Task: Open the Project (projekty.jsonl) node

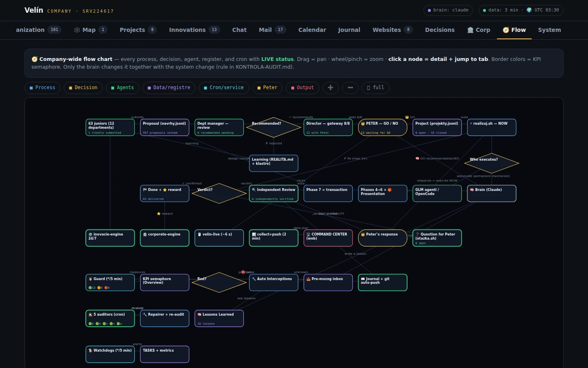Action: pyautogui.click(x=437, y=127)
